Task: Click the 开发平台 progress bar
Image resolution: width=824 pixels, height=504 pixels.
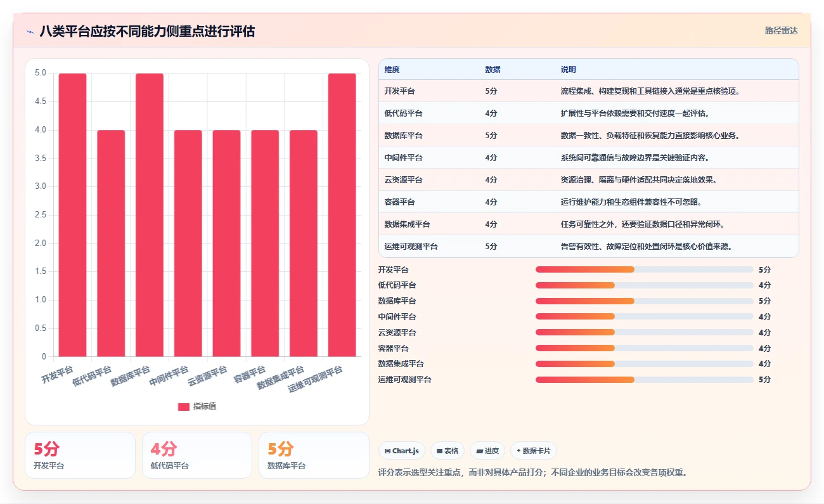Action: click(x=645, y=269)
